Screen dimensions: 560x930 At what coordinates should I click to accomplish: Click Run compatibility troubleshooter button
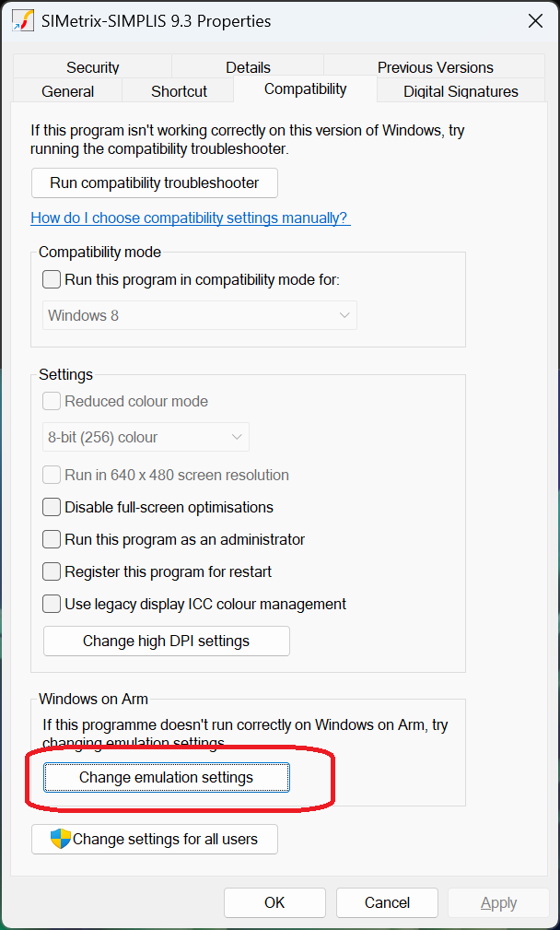click(155, 182)
